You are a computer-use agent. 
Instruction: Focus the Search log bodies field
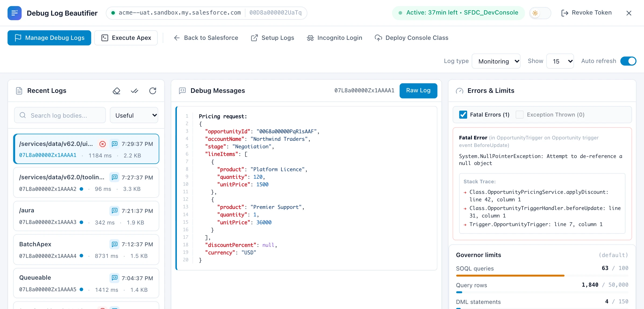[x=60, y=115]
